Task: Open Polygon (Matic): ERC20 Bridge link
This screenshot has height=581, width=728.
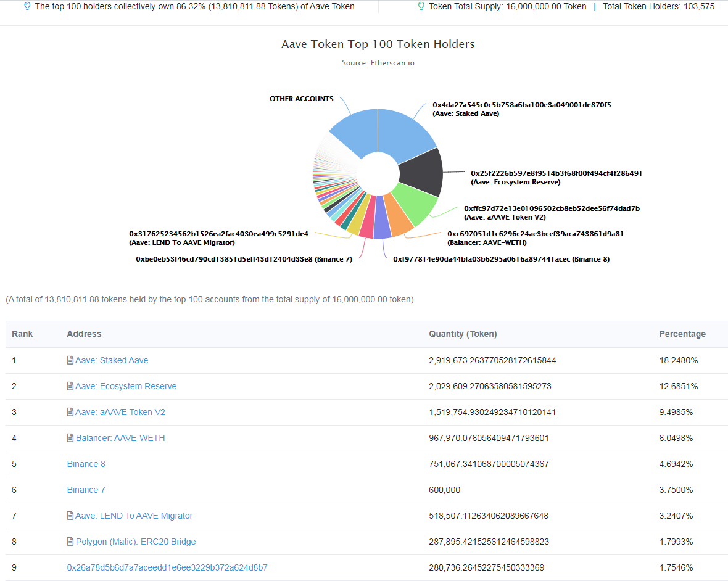Action: 136,542
